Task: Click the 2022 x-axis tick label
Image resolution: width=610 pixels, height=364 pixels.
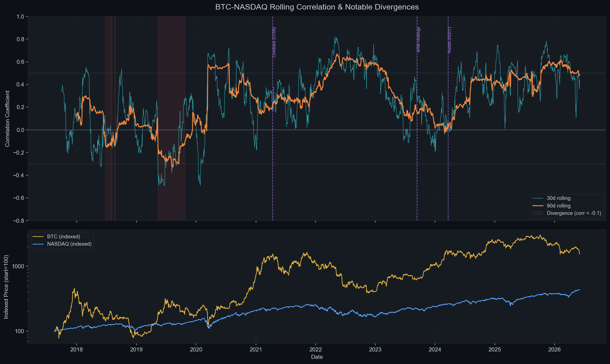Action: [x=316, y=350]
